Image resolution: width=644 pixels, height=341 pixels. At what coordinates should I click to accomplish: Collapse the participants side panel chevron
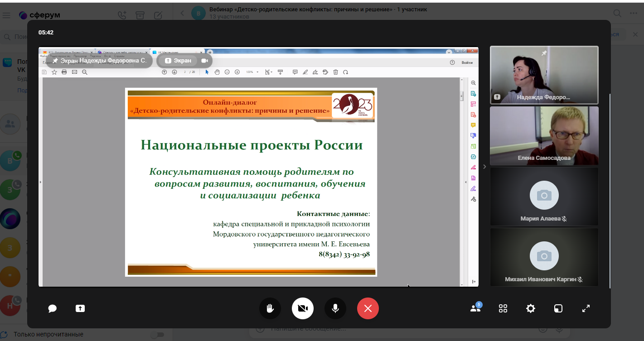pos(484,167)
